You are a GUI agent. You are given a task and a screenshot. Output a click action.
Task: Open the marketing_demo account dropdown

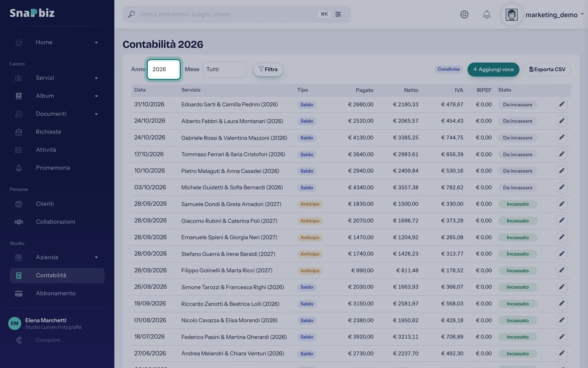(554, 15)
